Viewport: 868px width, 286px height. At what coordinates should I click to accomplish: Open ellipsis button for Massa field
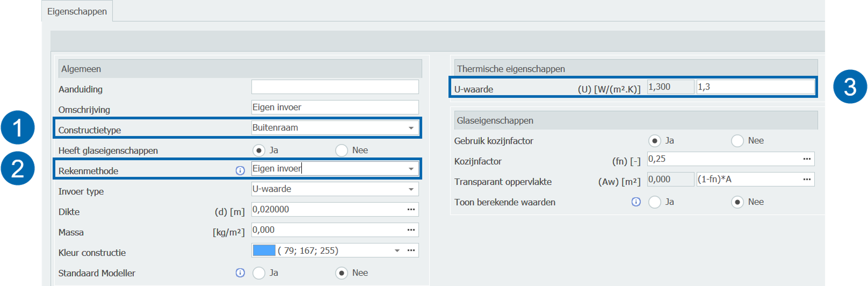pyautogui.click(x=411, y=230)
